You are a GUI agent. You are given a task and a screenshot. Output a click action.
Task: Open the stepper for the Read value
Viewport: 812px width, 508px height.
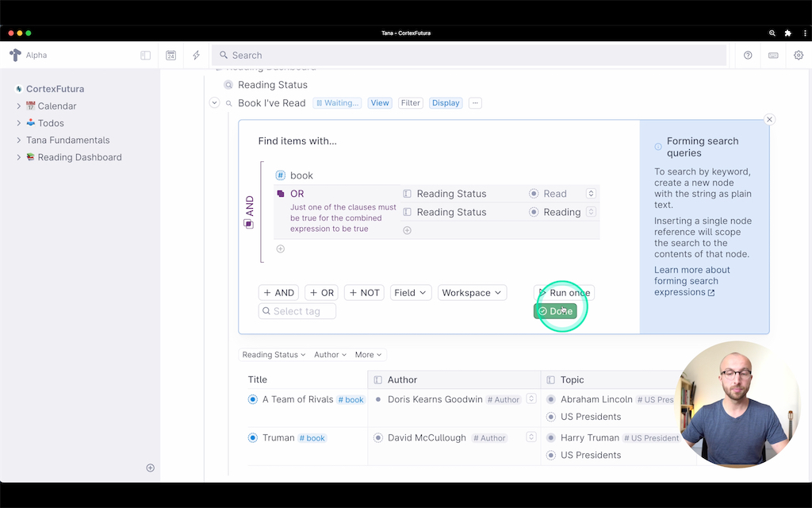coord(591,194)
